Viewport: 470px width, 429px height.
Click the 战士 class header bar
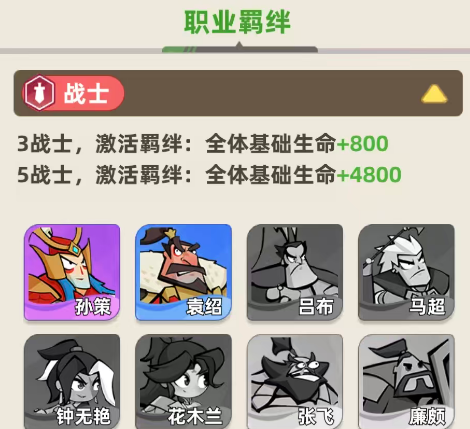[238, 93]
